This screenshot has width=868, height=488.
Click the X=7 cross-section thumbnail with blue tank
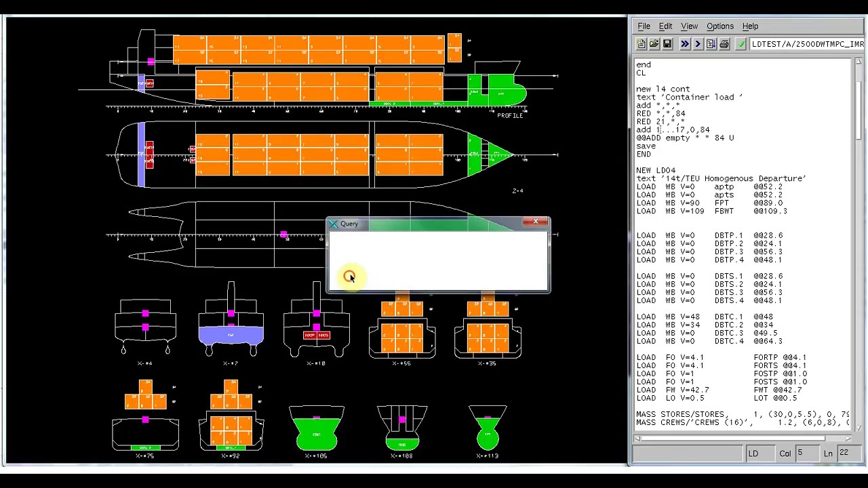pyautogui.click(x=231, y=320)
